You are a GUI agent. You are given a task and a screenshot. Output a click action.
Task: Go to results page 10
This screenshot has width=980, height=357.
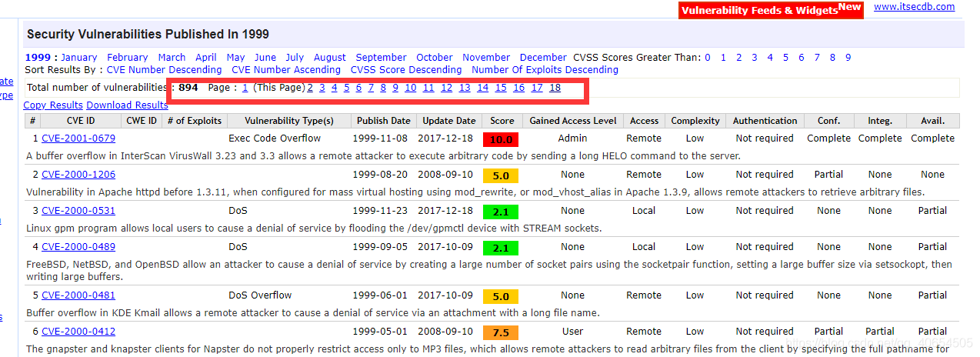pos(411,88)
